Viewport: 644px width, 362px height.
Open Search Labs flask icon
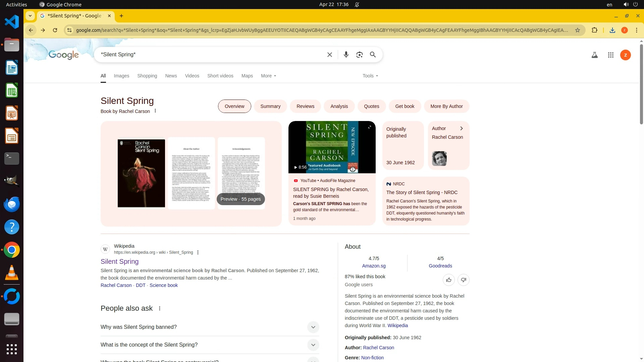tap(594, 55)
